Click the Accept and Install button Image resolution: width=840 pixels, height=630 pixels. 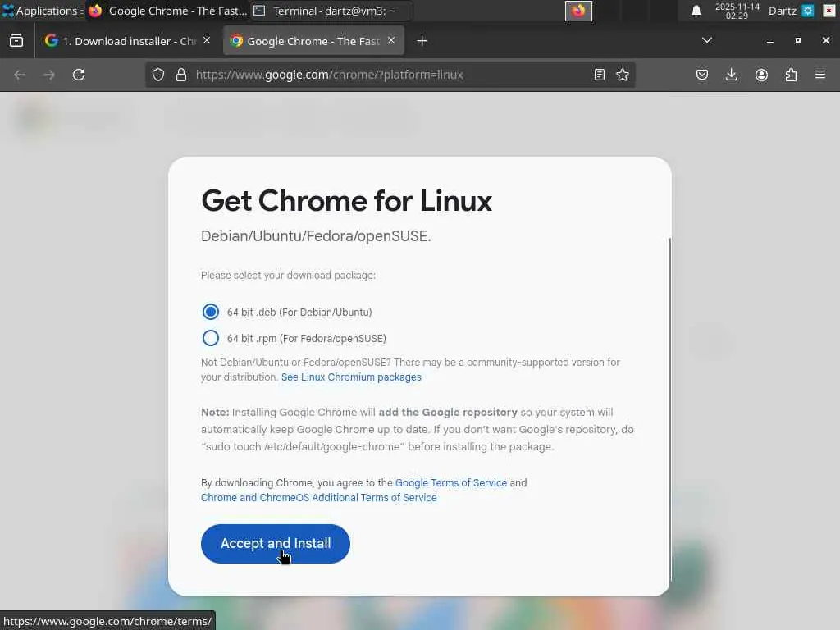click(x=276, y=544)
